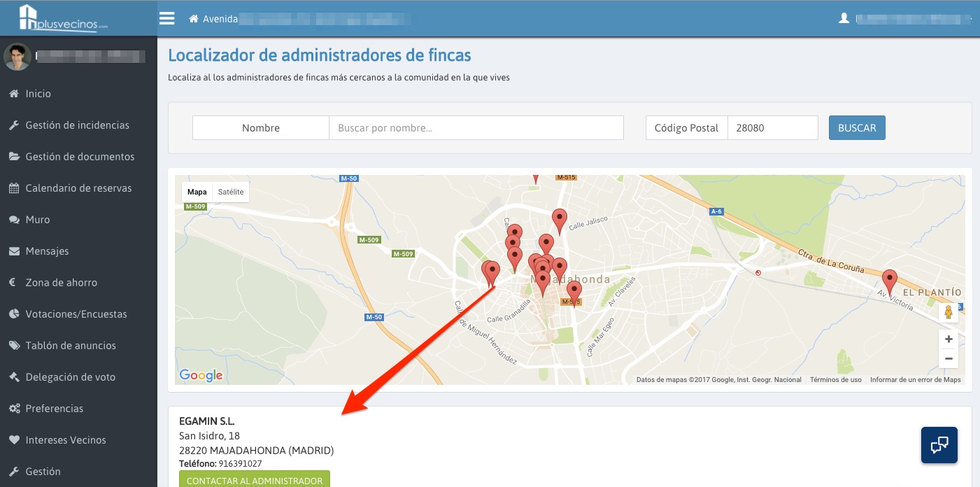Click the tags icon for Tablón de anuncios
The width and height of the screenshot is (980, 487).
tap(13, 345)
